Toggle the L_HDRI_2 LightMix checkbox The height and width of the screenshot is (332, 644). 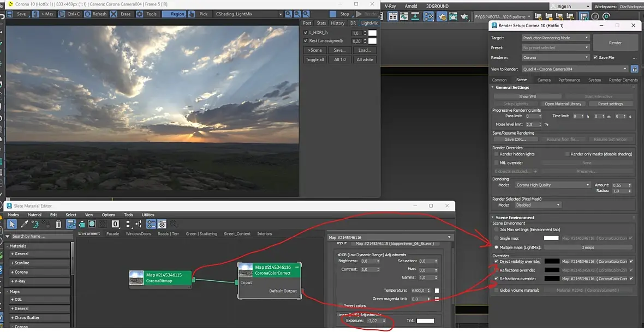(306, 33)
